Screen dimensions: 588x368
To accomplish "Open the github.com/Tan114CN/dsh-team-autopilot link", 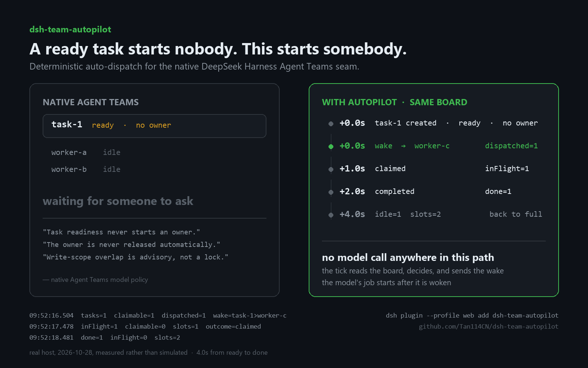I will tap(488, 326).
